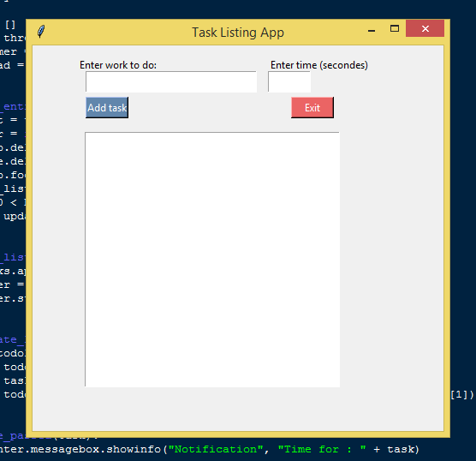Viewport: 476px width, 461px height.
Task: Click inside the empty task list box
Action: pos(212,260)
